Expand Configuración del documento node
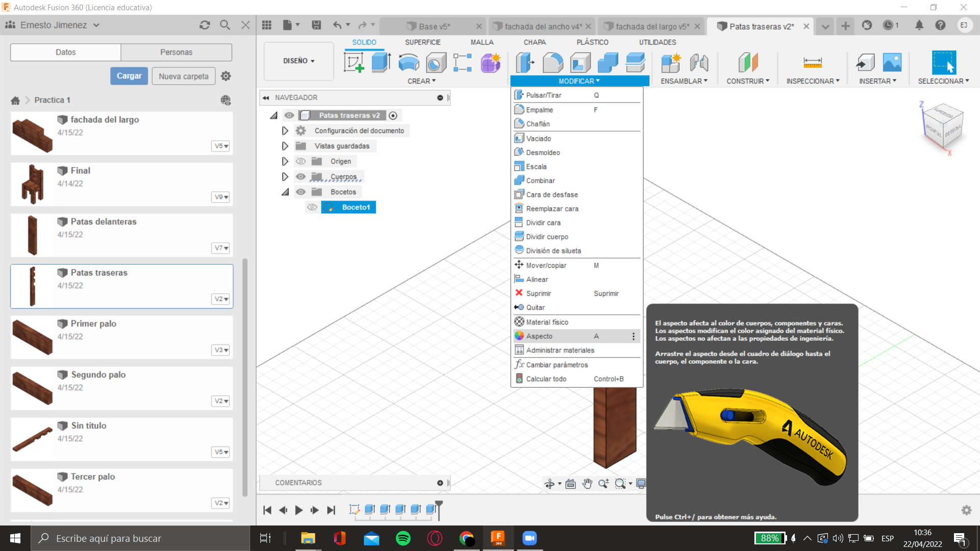 pos(285,131)
